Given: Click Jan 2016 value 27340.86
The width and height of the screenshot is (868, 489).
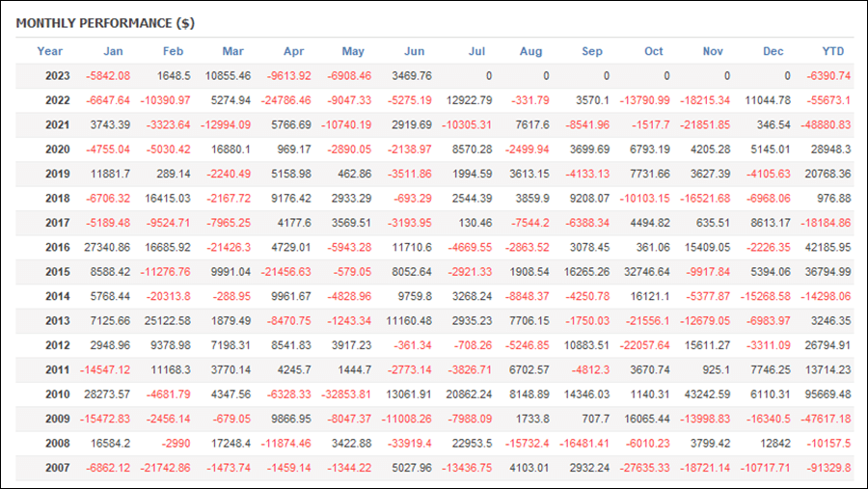Looking at the screenshot, I should [x=107, y=247].
